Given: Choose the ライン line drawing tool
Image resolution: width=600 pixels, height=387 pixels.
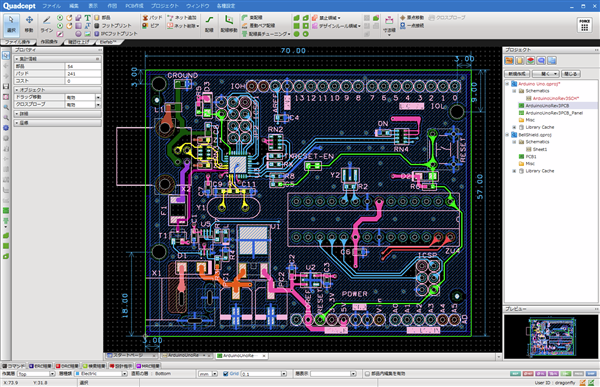Looking at the screenshot, I should [x=47, y=24].
